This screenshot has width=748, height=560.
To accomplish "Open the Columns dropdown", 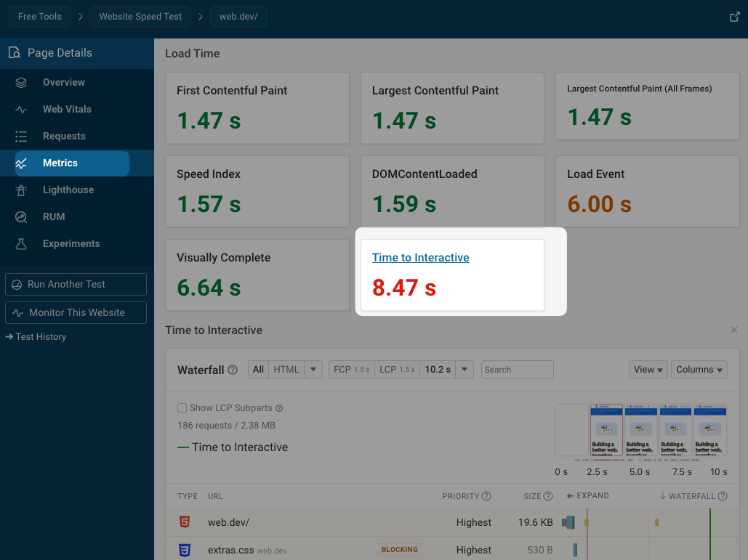I will point(699,369).
